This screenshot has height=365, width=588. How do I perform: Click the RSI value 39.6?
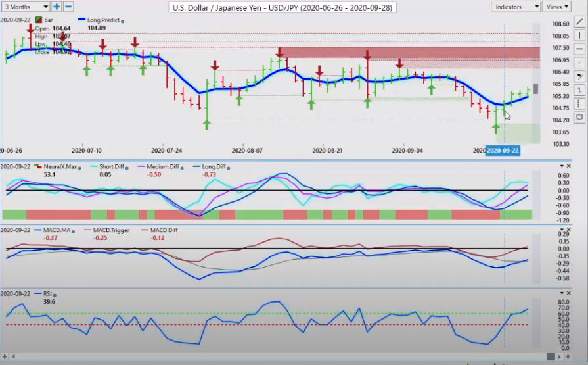(x=49, y=302)
